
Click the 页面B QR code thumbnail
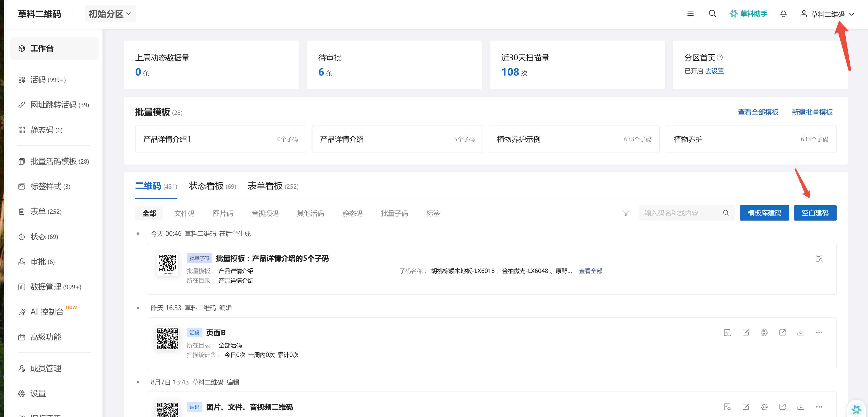pyautogui.click(x=167, y=339)
